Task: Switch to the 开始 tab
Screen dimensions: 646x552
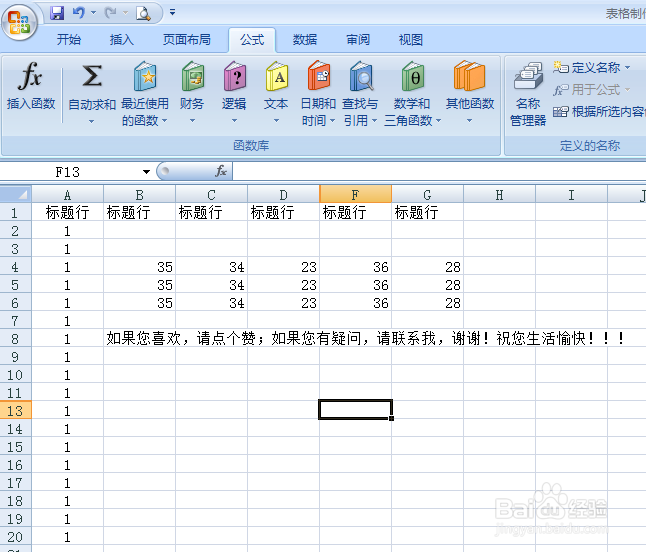Action: (x=69, y=40)
